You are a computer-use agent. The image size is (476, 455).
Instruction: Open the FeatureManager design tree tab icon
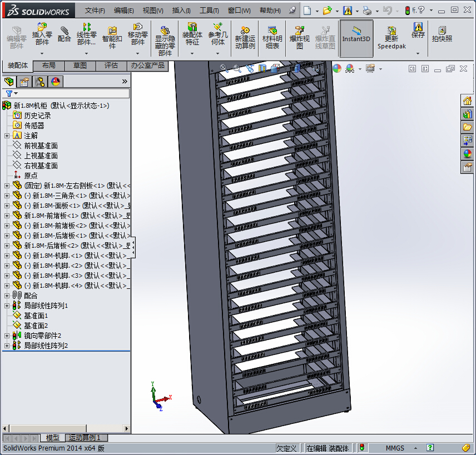click(x=9, y=81)
